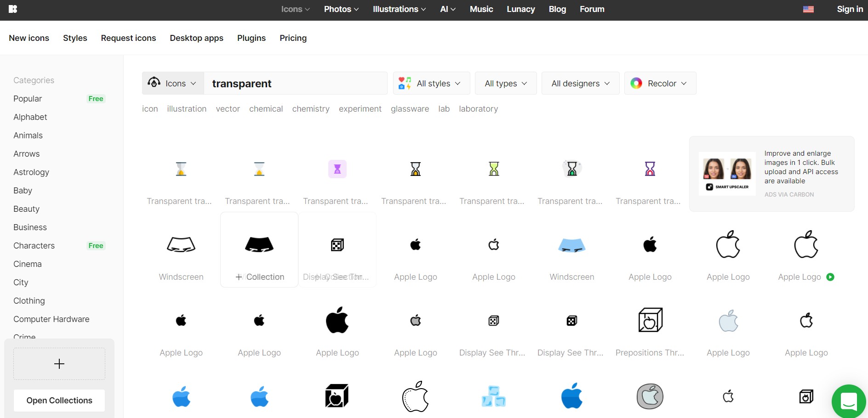Open the Popular category
Image resolution: width=868 pixels, height=418 pixels.
pyautogui.click(x=28, y=99)
